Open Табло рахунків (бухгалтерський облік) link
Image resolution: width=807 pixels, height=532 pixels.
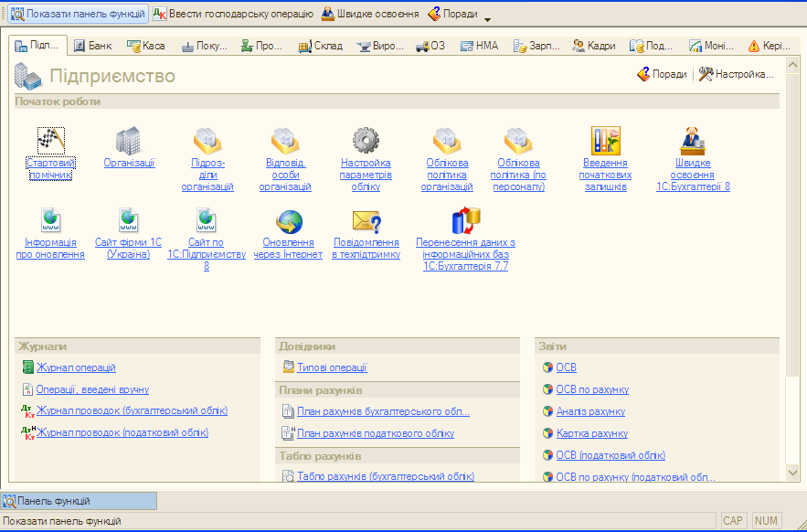tap(386, 476)
